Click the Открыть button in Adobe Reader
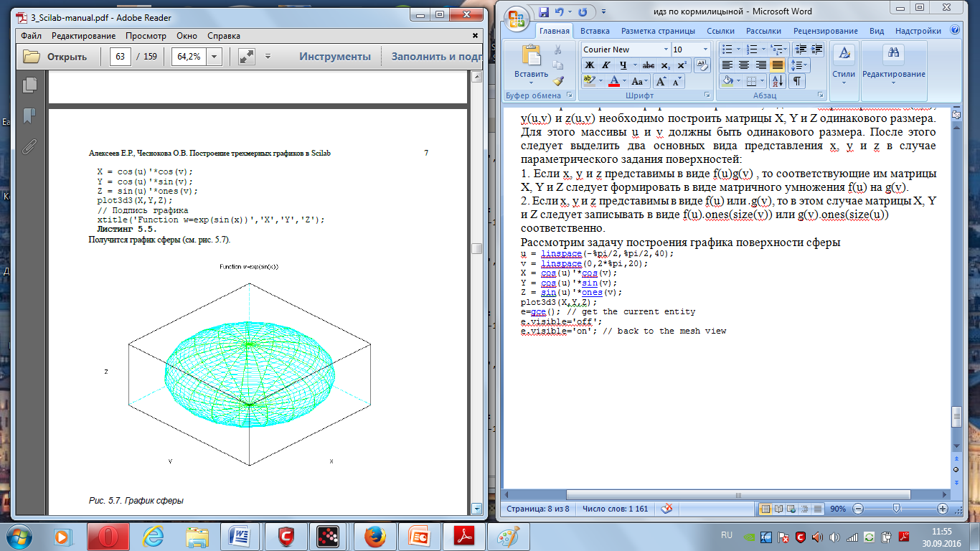The height and width of the screenshot is (551, 980). tap(56, 57)
